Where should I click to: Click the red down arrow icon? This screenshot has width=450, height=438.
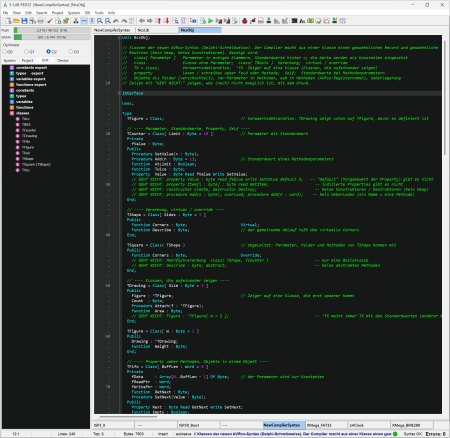tap(167, 21)
